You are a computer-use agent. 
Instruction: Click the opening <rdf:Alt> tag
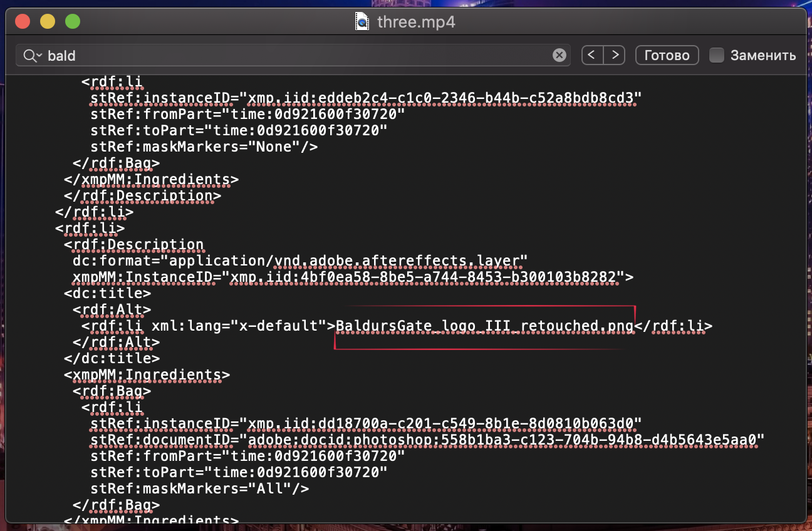(112, 309)
